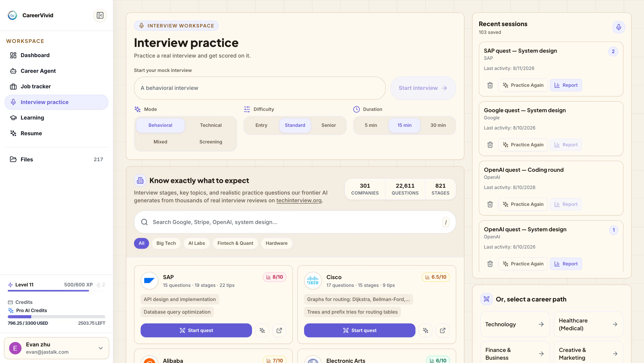Click the badge 2 on SAP session
Screen dimensions: 644x363
coord(613,52)
